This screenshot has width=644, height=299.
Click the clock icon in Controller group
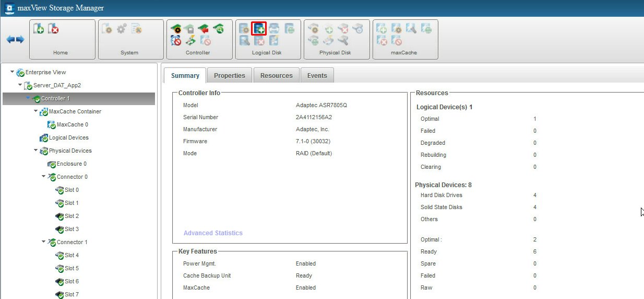(176, 41)
